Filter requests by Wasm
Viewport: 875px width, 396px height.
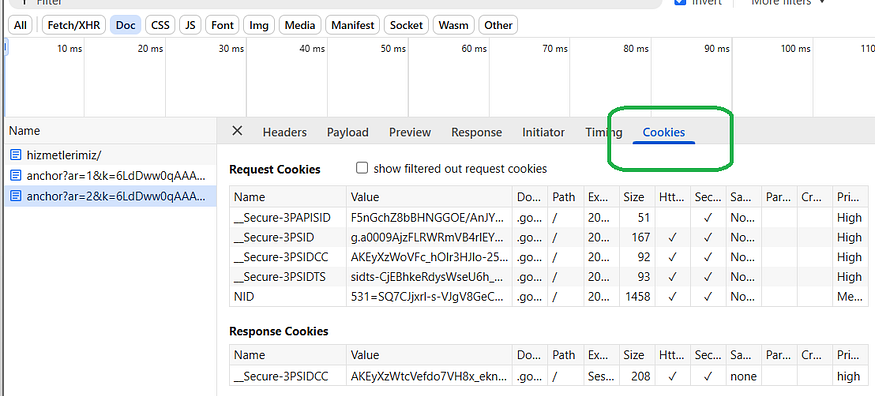tap(454, 25)
